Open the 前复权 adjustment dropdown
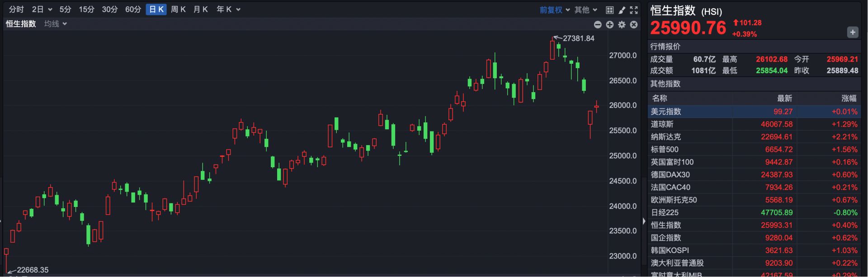Screen dimensions: 868x277 [554, 10]
